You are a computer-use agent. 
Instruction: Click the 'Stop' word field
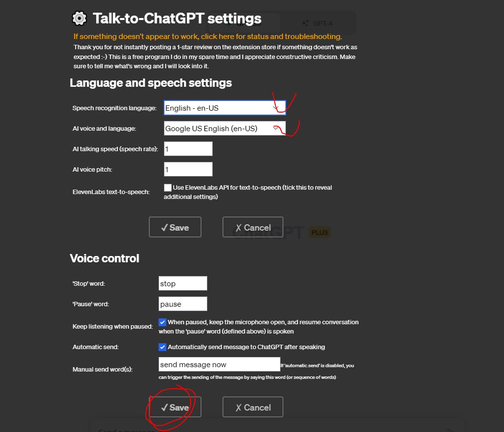(x=183, y=283)
